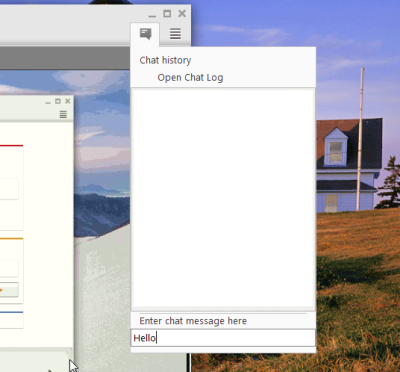This screenshot has width=400, height=372.
Task: Select Open Chat Log menu entry
Action: point(190,78)
